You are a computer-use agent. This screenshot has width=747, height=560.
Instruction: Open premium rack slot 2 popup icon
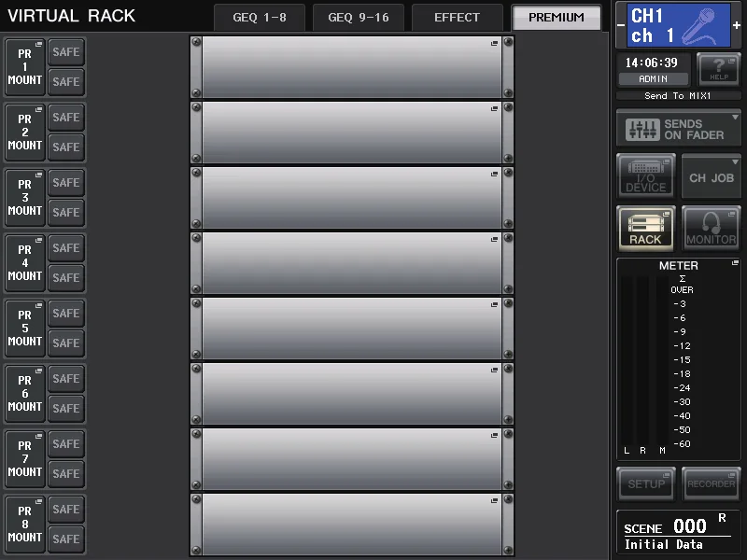(494, 108)
